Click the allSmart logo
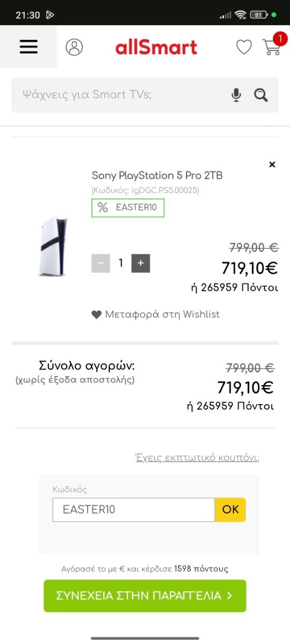Viewport: 290px width, 644px height. pos(156,47)
